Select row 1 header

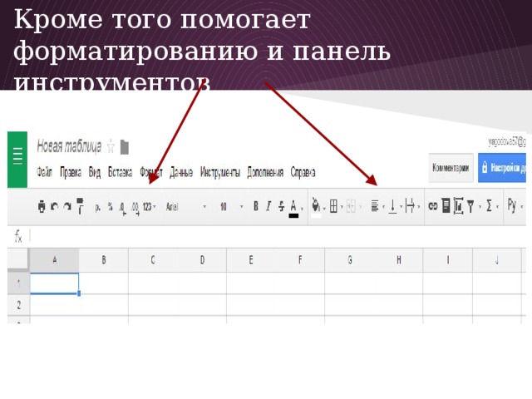point(18,283)
